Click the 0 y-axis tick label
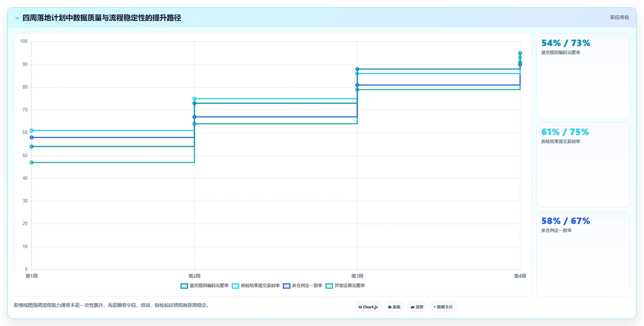 point(26,269)
